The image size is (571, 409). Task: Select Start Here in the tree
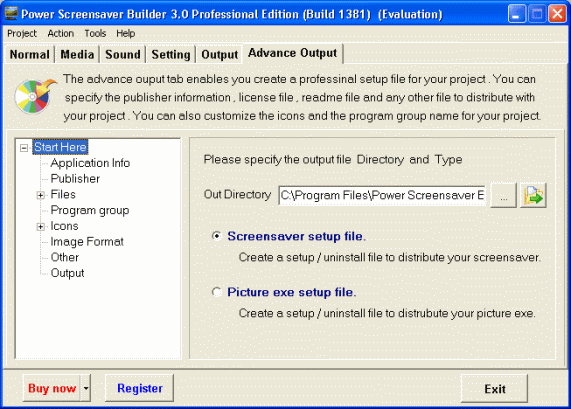point(60,147)
